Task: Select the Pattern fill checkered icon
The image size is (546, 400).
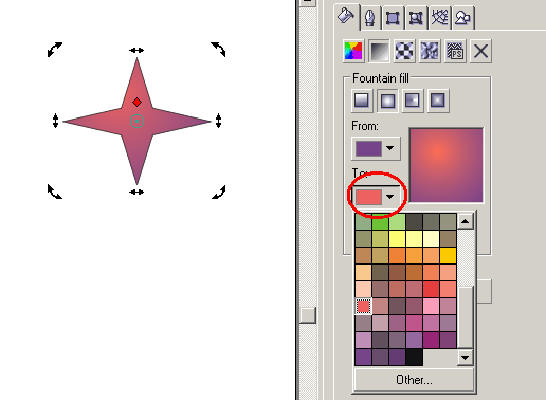Action: (x=404, y=51)
